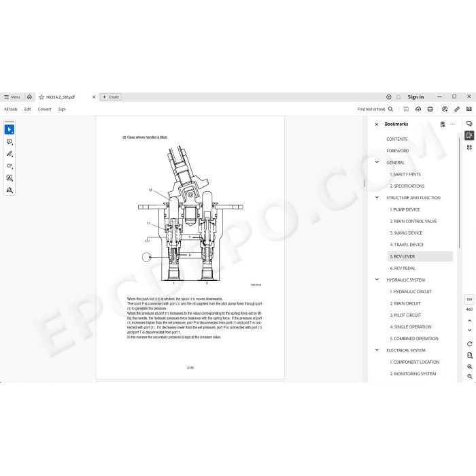
Task: Choose the Draw freehand tool
Action: [10, 166]
